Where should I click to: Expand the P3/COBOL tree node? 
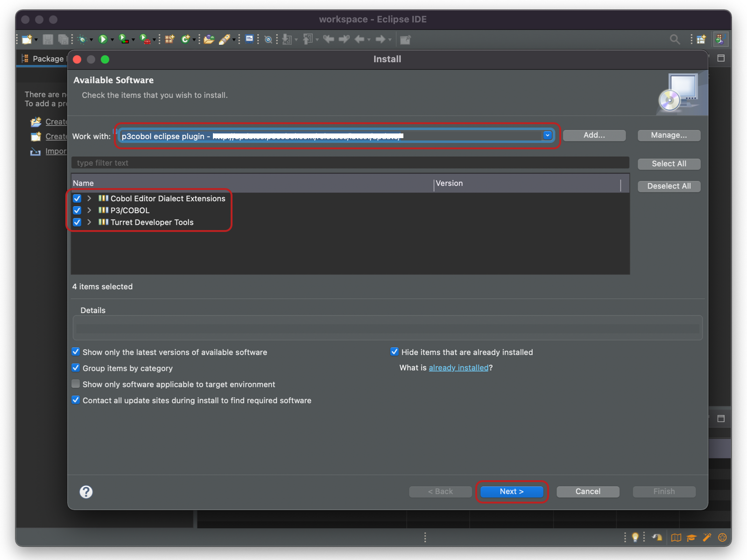[89, 210]
